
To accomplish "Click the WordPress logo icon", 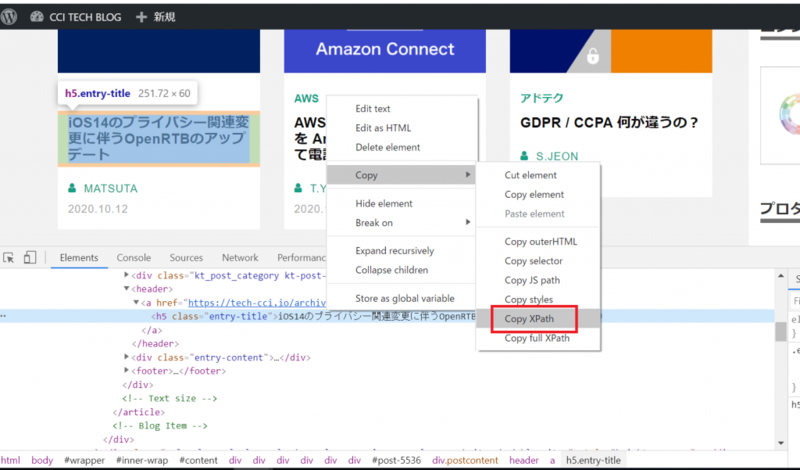I will coord(9,17).
